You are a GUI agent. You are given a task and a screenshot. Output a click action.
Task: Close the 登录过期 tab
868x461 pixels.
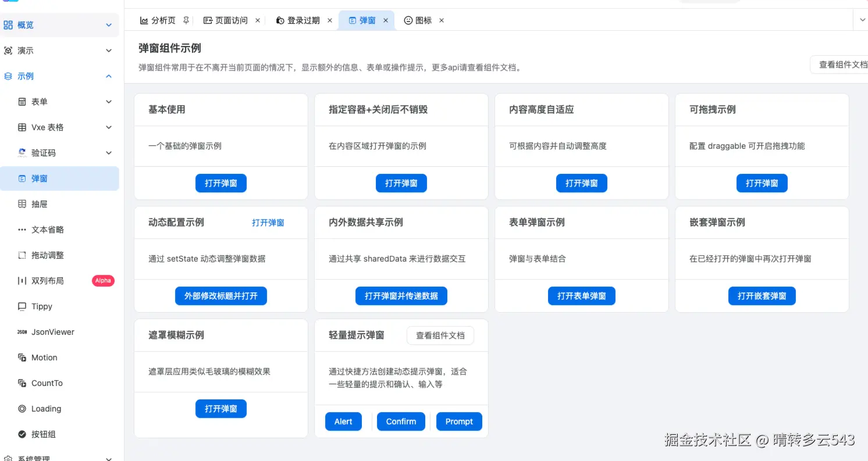coord(330,20)
